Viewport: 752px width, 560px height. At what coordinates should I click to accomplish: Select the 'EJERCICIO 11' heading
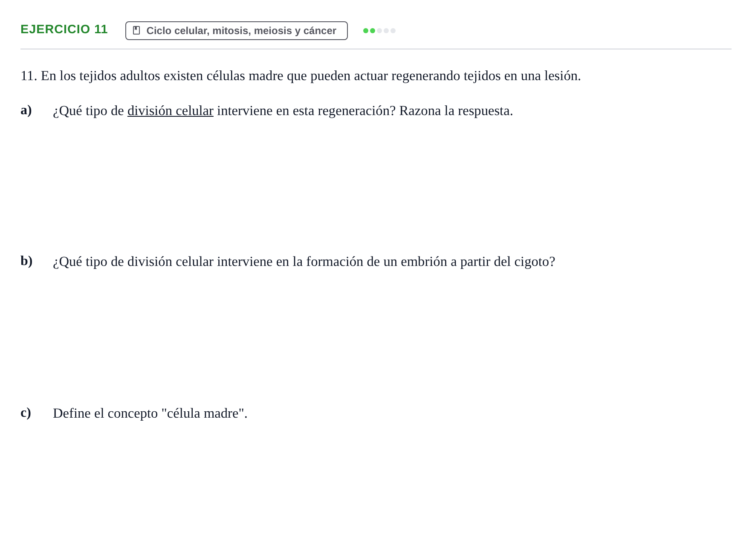[64, 29]
